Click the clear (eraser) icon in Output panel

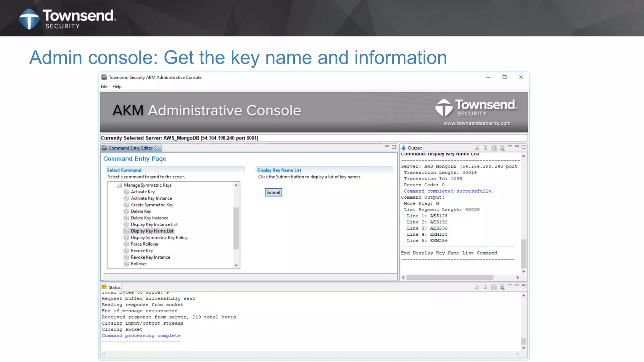[x=477, y=148]
